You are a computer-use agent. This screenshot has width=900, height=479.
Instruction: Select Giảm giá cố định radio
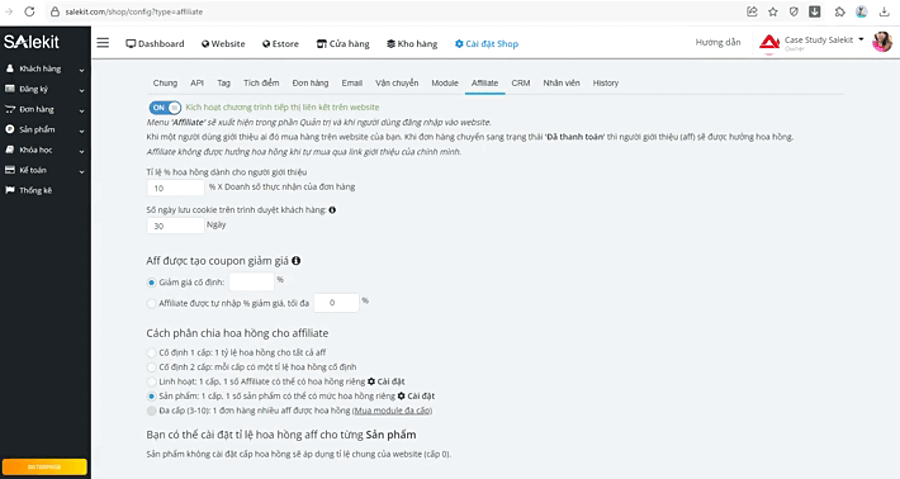pyautogui.click(x=152, y=282)
